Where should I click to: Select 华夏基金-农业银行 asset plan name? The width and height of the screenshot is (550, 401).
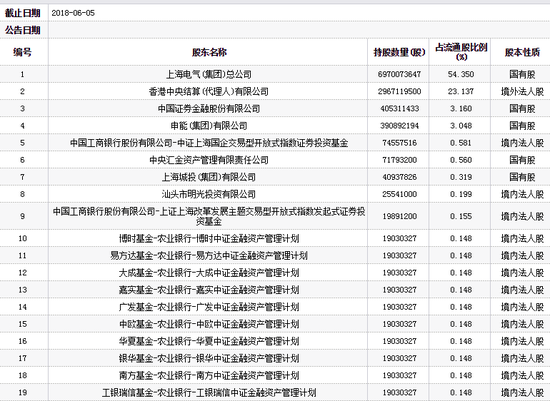click(x=209, y=341)
